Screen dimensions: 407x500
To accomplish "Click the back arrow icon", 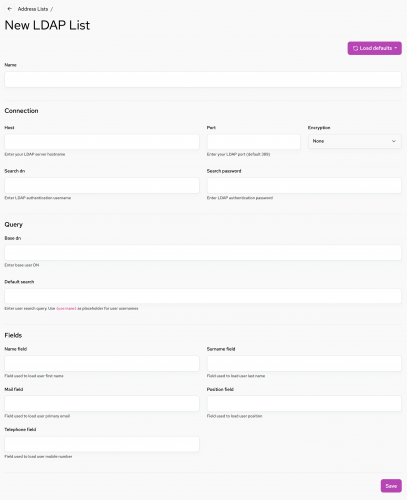I will coord(10,9).
